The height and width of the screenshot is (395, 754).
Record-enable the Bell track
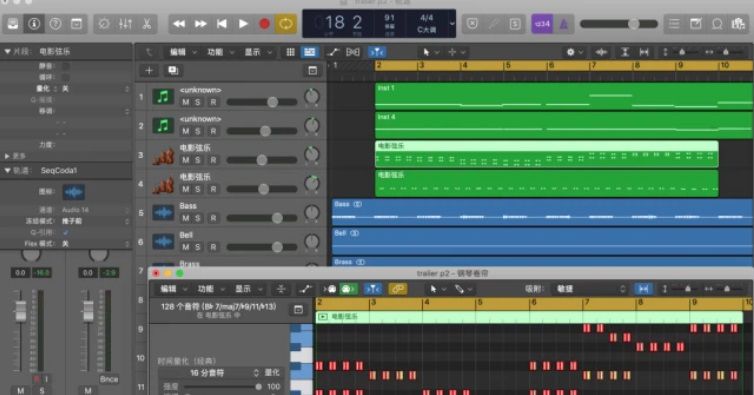click(x=213, y=247)
